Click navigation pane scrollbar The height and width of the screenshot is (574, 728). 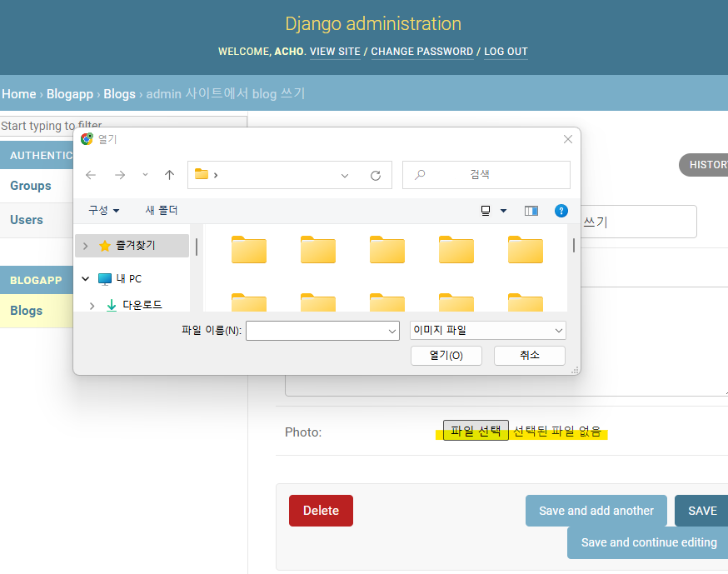pos(197,247)
